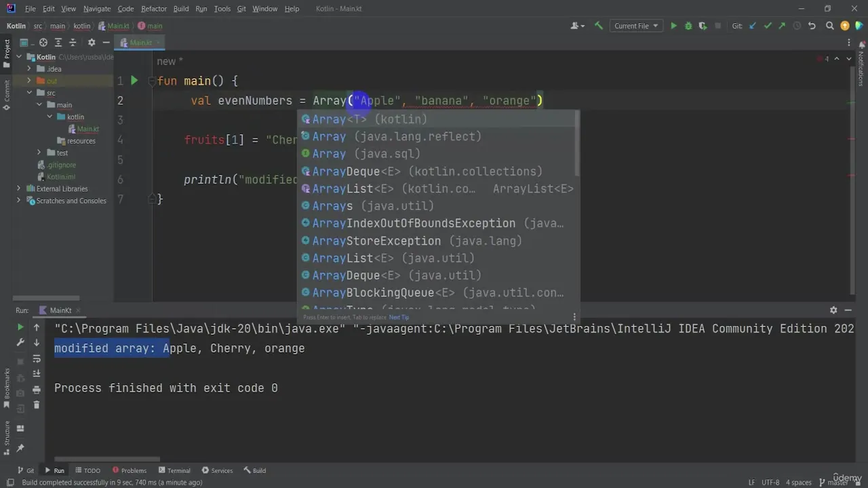Collapse the main folder
The width and height of the screenshot is (868, 488).
tap(39, 105)
